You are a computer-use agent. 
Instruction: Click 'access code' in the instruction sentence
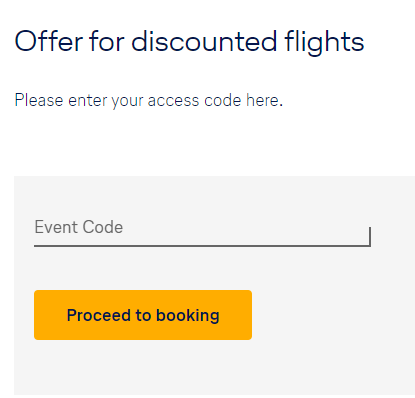pyautogui.click(x=194, y=100)
